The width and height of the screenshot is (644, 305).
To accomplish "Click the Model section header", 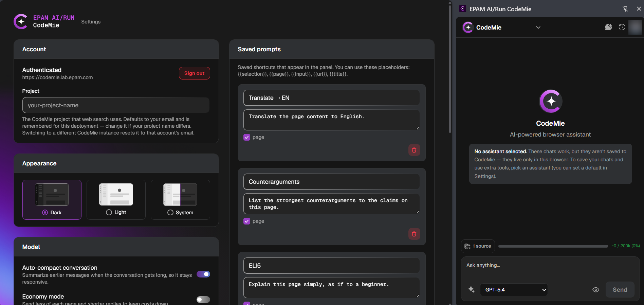I will point(116,247).
